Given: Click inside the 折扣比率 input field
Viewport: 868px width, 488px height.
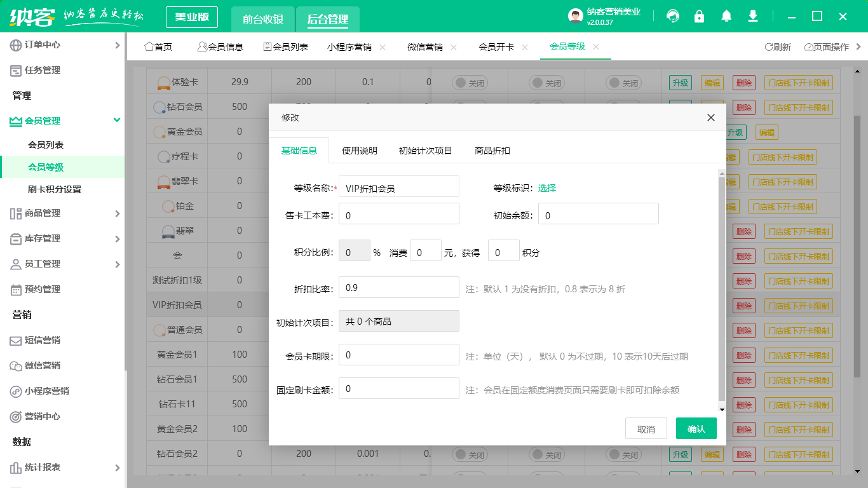Looking at the screenshot, I should click(x=398, y=287).
